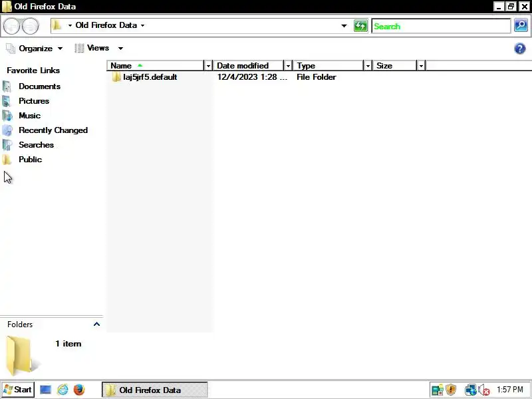Click the 1 item details text
This screenshot has width=532, height=399.
point(68,344)
